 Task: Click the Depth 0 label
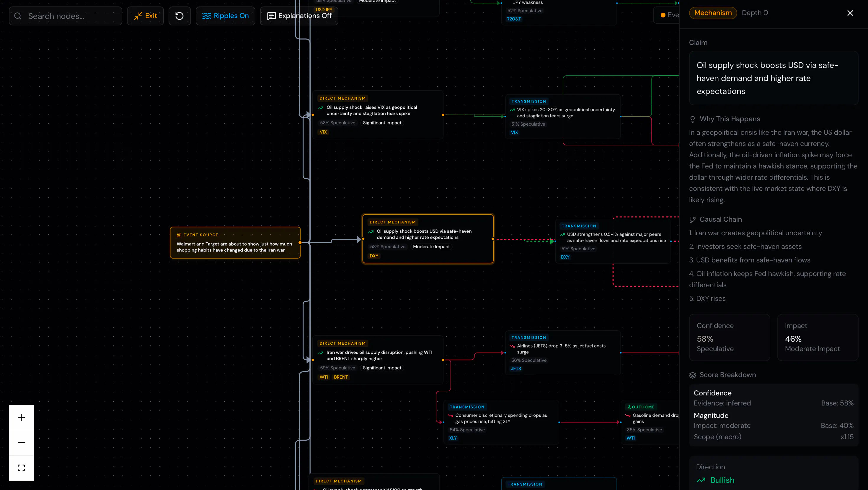(755, 13)
